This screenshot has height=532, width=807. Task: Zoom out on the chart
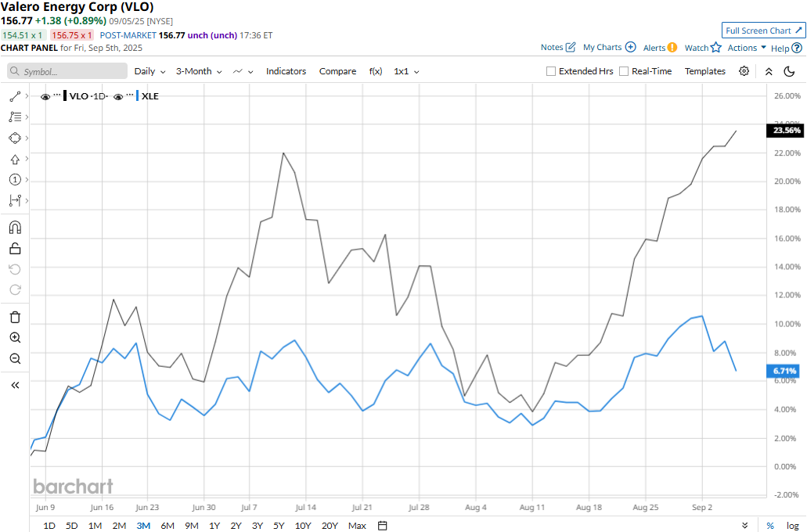point(15,358)
